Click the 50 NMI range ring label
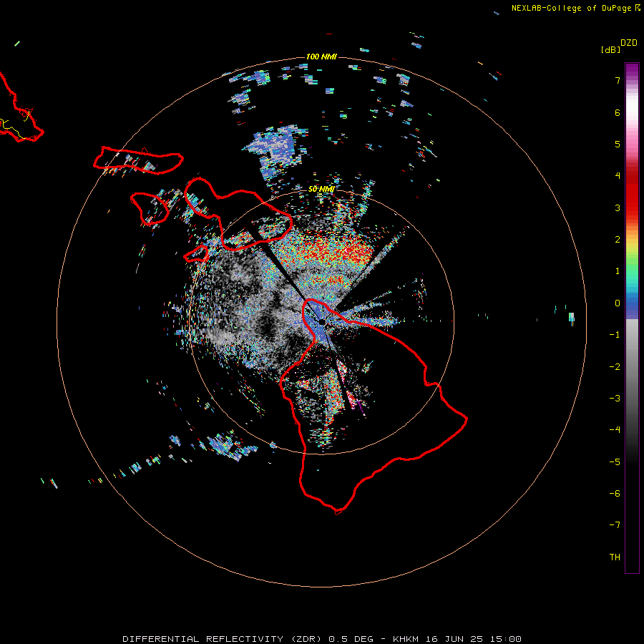 (321, 189)
